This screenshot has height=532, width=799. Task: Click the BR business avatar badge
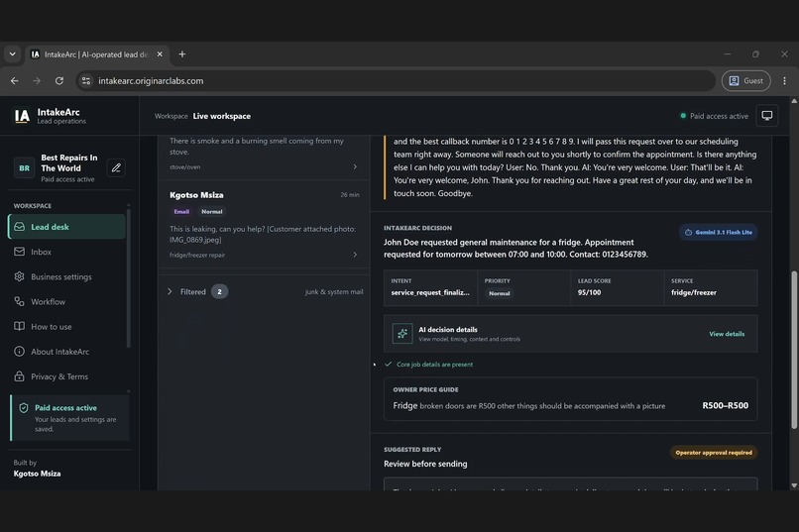coord(24,168)
